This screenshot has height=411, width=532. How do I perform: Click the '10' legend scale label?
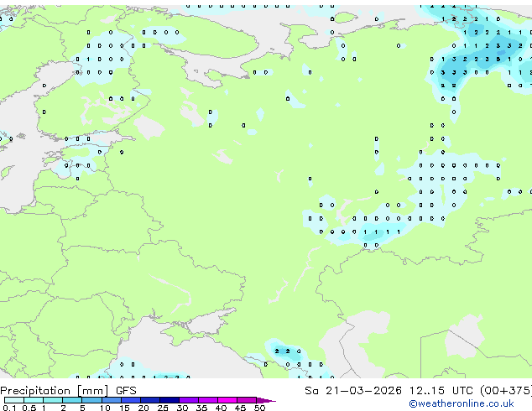click(105, 408)
